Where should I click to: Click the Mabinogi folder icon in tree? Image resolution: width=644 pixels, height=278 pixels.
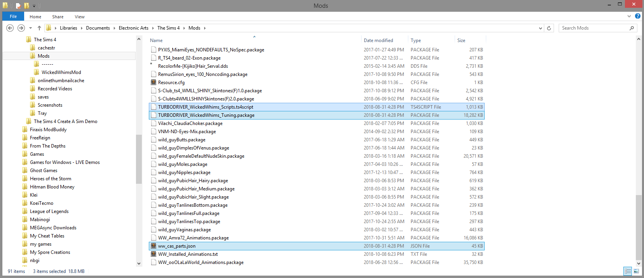(x=25, y=220)
